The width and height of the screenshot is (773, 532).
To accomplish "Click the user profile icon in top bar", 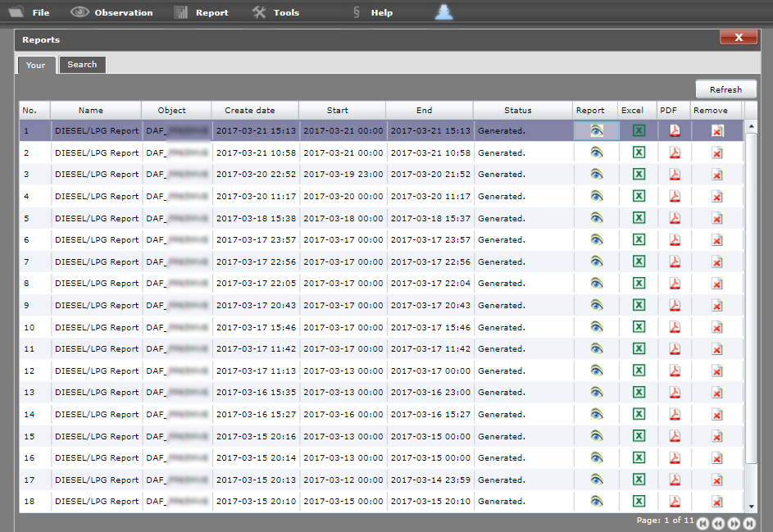I will [x=443, y=11].
